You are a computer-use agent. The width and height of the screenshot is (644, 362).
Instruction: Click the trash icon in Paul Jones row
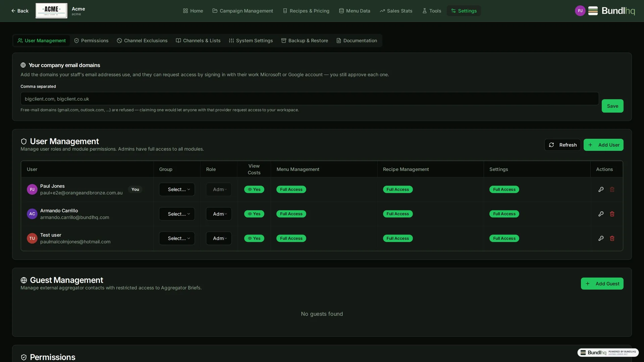612,189
